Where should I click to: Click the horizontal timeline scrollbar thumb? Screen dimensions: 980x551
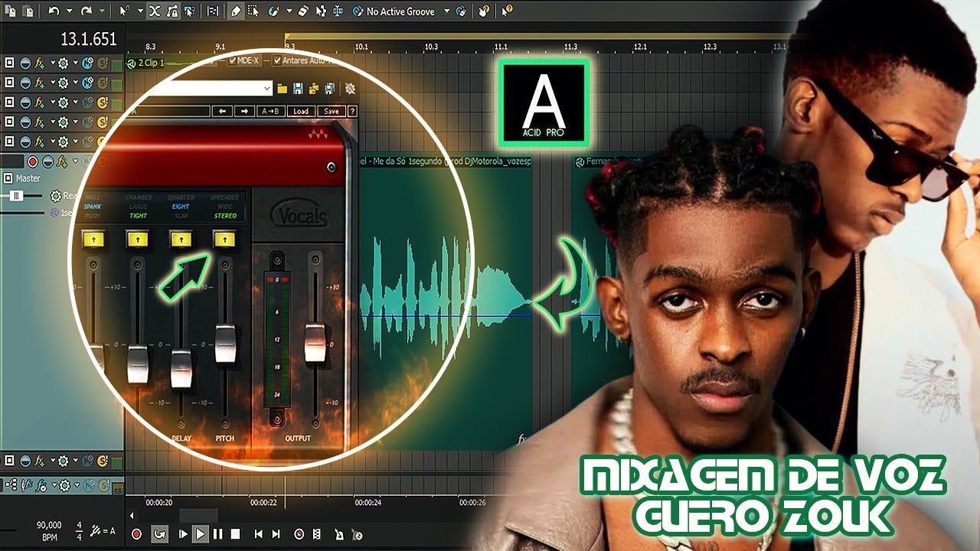coord(199,516)
